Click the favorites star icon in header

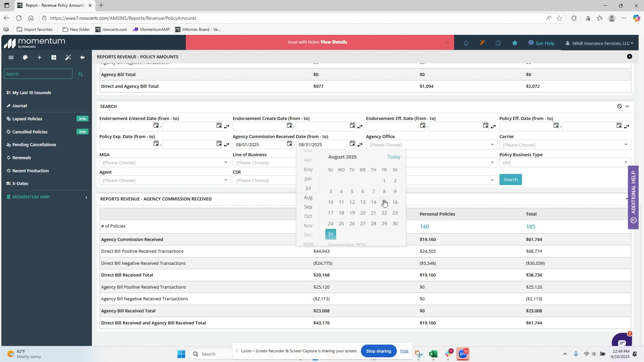tap(515, 43)
